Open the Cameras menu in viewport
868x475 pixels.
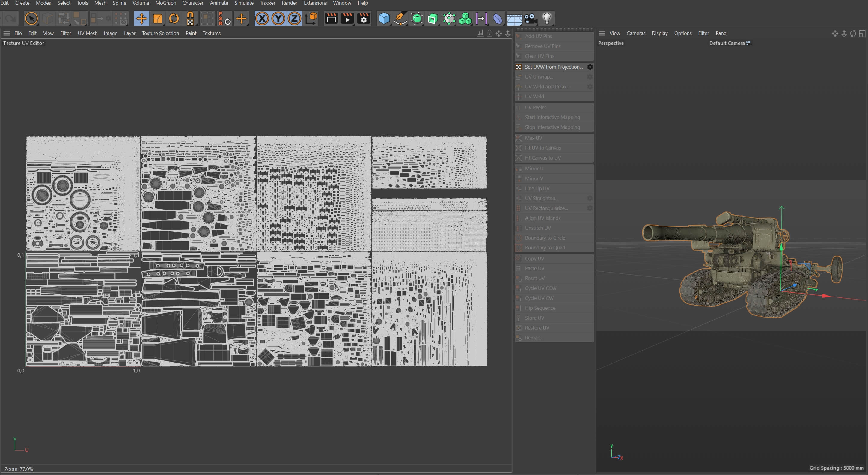635,33
